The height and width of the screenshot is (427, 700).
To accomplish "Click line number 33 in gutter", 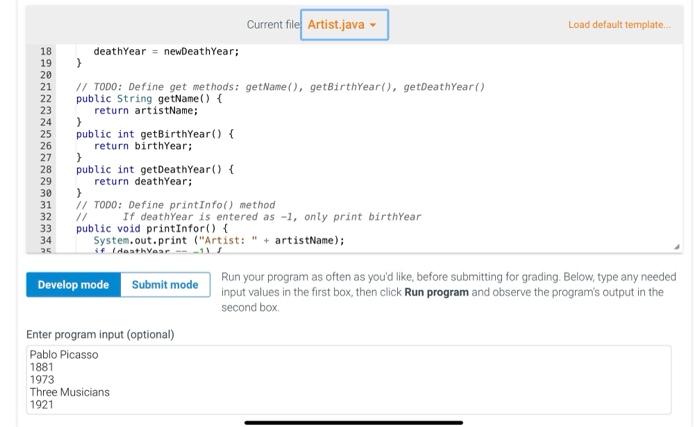I will click(46, 229).
